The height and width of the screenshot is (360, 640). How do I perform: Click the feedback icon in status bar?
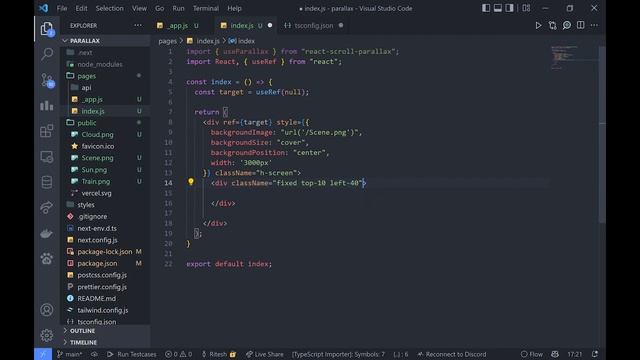click(x=555, y=354)
